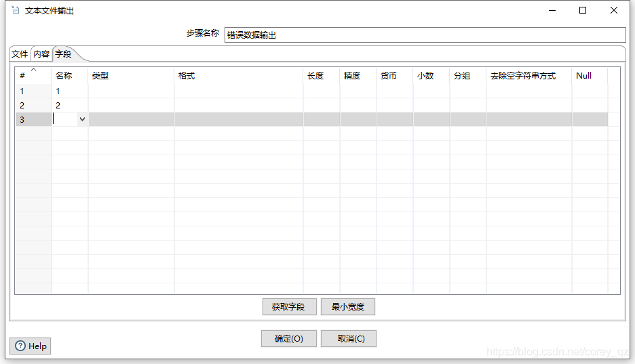Select row number 3 in the table
The image size is (635, 364).
[33, 119]
